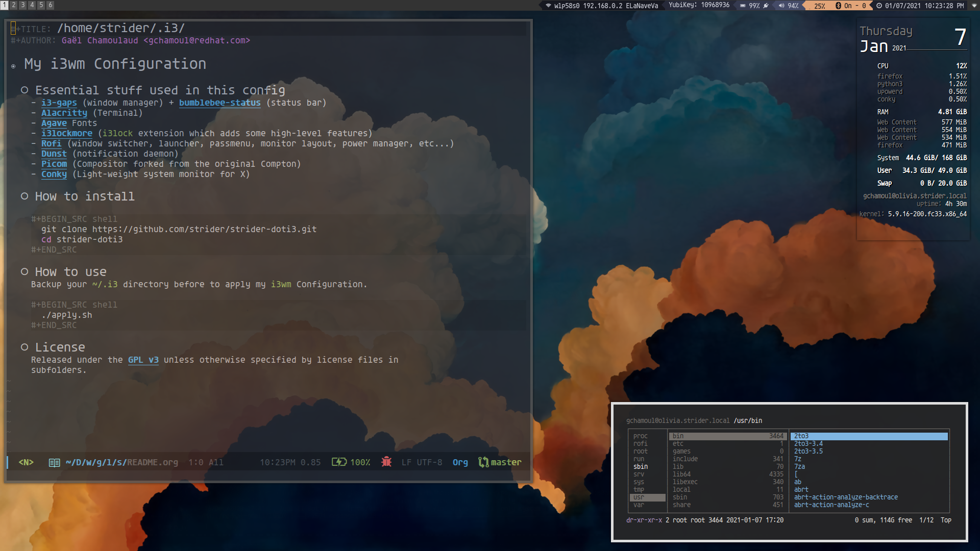Select 'abrt-action-analyze-backtrace' in ranger

pos(846,497)
